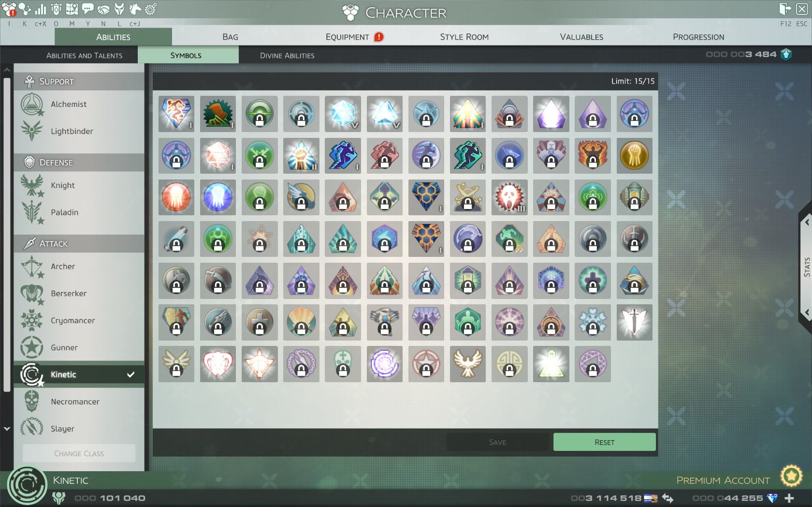Screen dimensions: 812x507
Task: Switch to the Bag tab
Action: pyautogui.click(x=230, y=37)
